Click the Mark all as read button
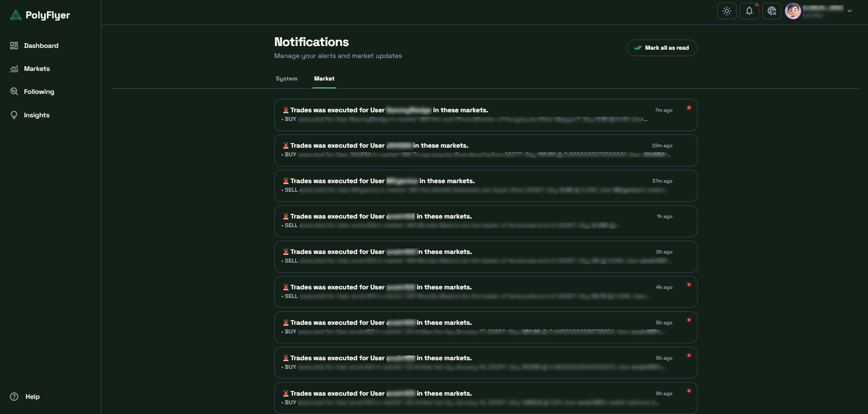This screenshot has width=868, height=414. (662, 47)
